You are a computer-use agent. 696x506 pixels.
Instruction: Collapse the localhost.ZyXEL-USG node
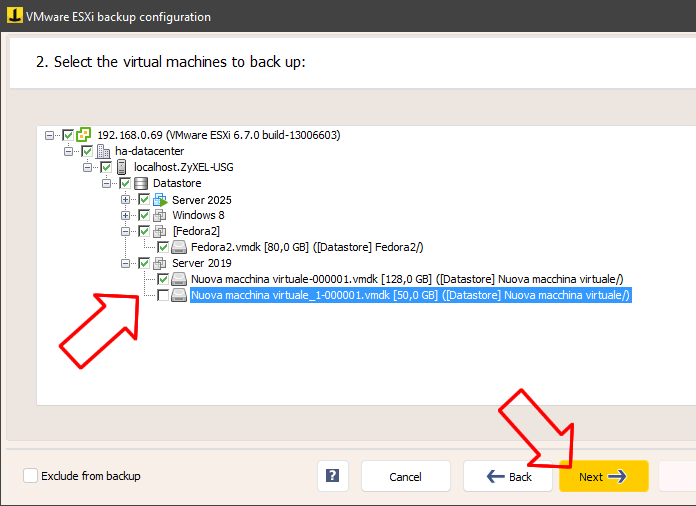pos(87,167)
